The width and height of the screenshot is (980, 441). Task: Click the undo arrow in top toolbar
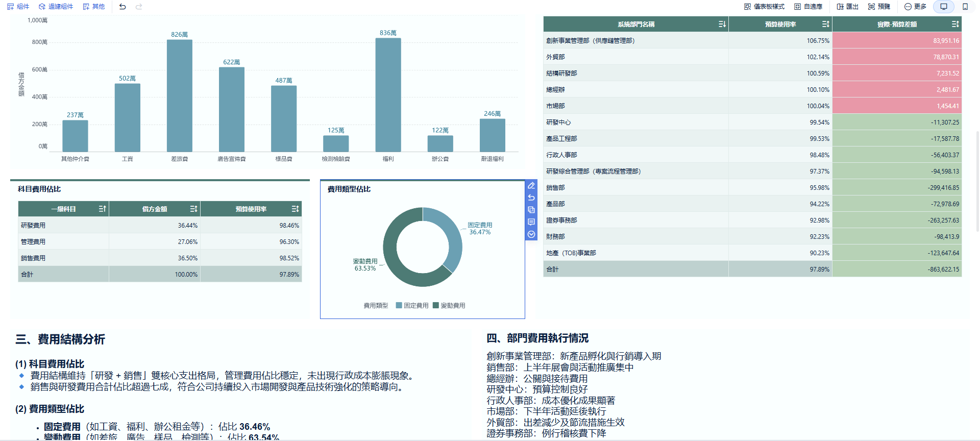(122, 7)
